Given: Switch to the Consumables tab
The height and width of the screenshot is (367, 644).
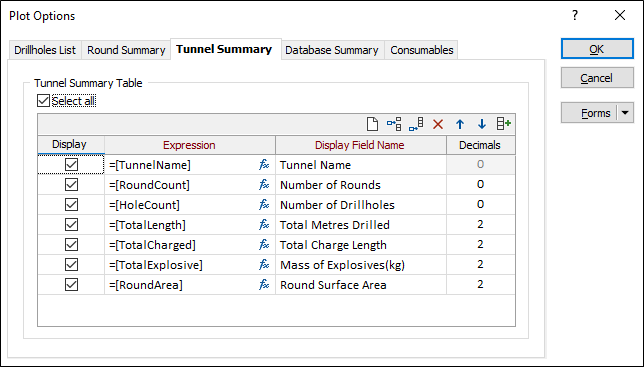Looking at the screenshot, I should pyautogui.click(x=422, y=50).
